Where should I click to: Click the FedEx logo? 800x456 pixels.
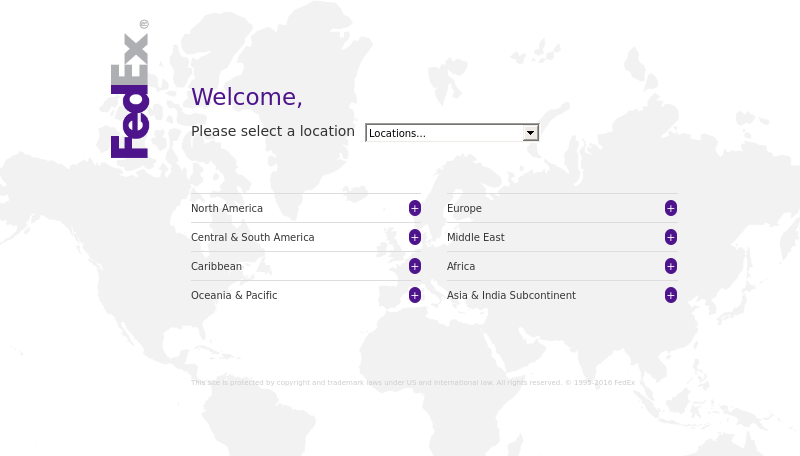[x=130, y=89]
